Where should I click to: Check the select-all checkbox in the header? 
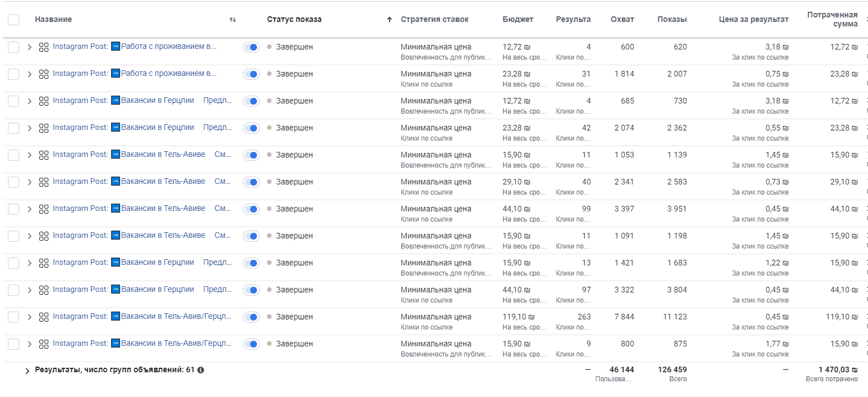point(14,19)
